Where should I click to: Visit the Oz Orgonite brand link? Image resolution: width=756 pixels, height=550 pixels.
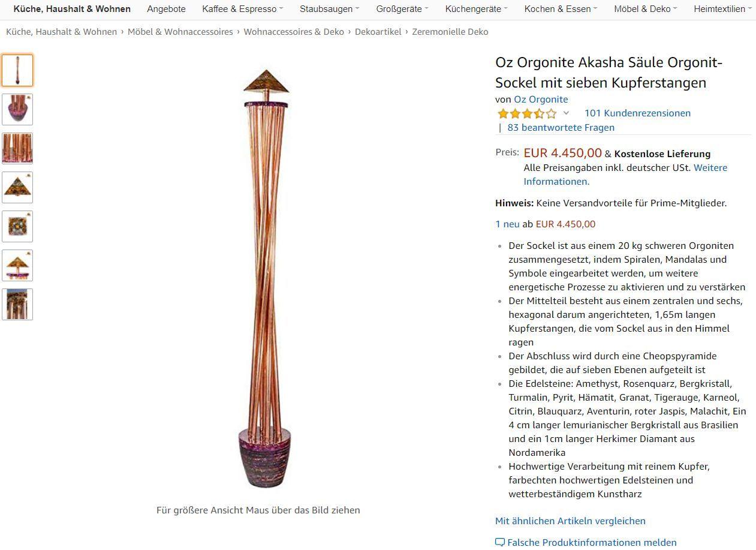[541, 100]
